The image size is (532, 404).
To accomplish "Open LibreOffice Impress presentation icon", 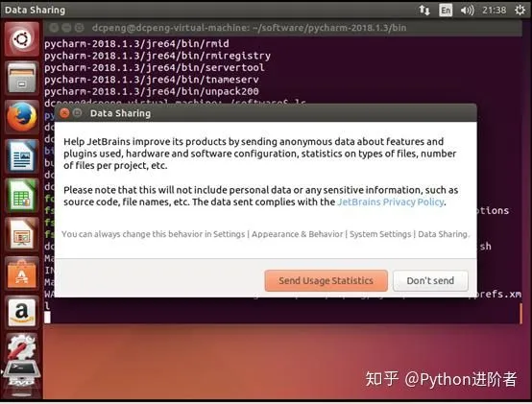I will [22, 234].
